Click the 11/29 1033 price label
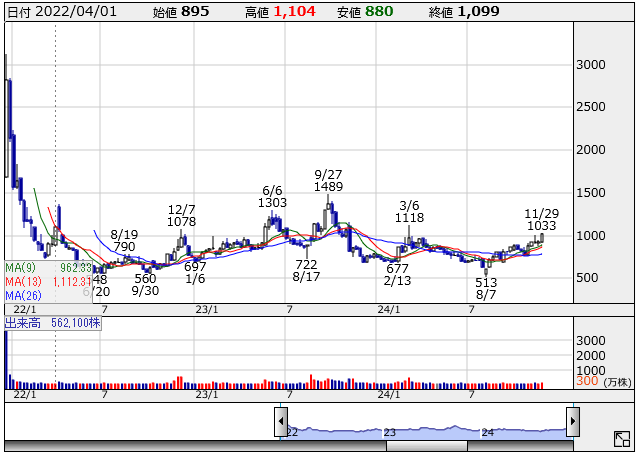The image size is (637, 453). click(541, 220)
